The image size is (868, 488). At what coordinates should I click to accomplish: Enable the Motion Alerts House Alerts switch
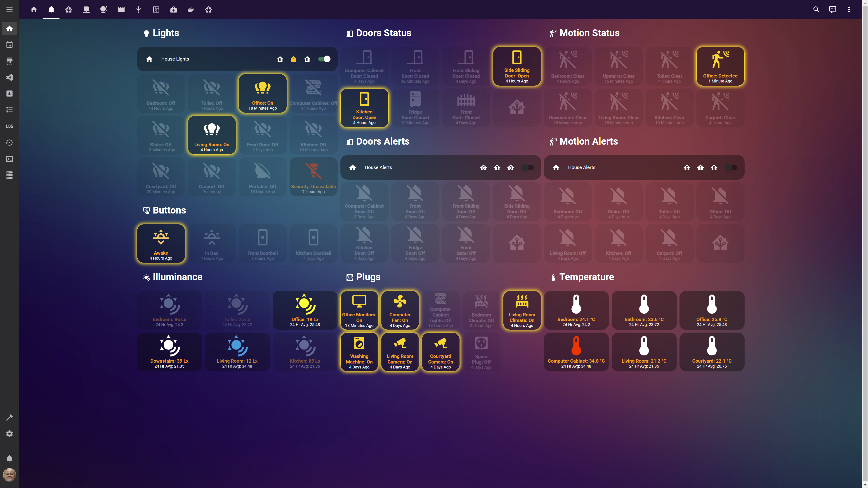coord(731,167)
